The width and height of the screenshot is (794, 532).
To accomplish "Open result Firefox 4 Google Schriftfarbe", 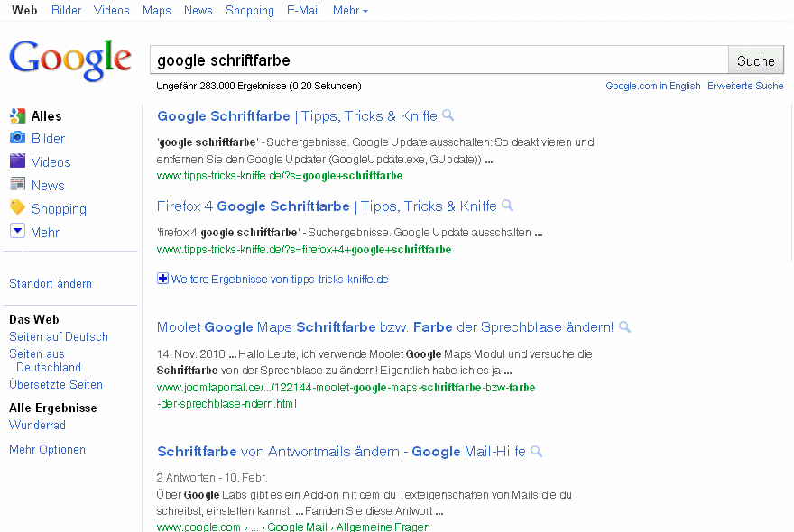I will click(x=327, y=206).
